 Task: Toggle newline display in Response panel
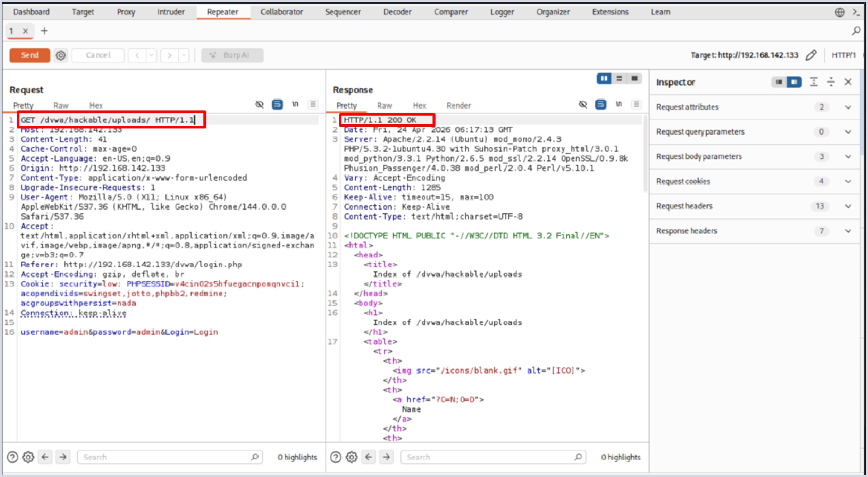[619, 104]
